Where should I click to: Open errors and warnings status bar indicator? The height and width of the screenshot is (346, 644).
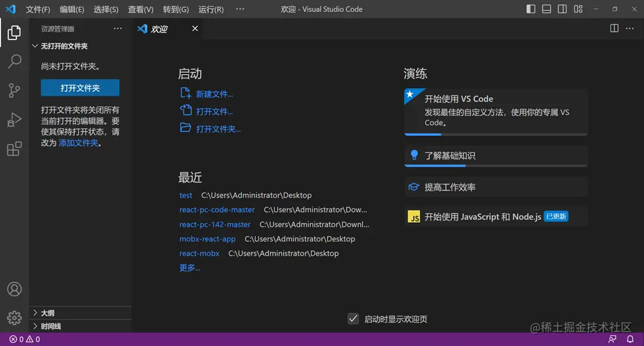25,340
